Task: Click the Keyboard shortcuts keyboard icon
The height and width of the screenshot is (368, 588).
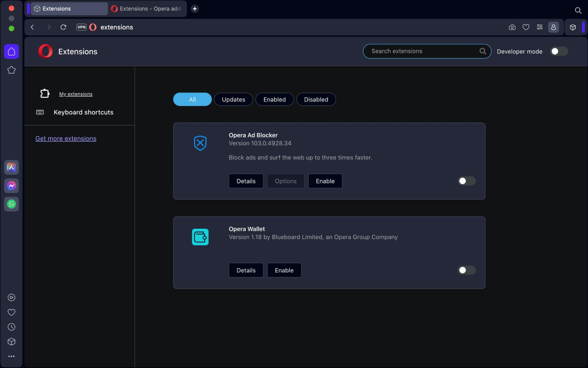Action: tap(40, 112)
